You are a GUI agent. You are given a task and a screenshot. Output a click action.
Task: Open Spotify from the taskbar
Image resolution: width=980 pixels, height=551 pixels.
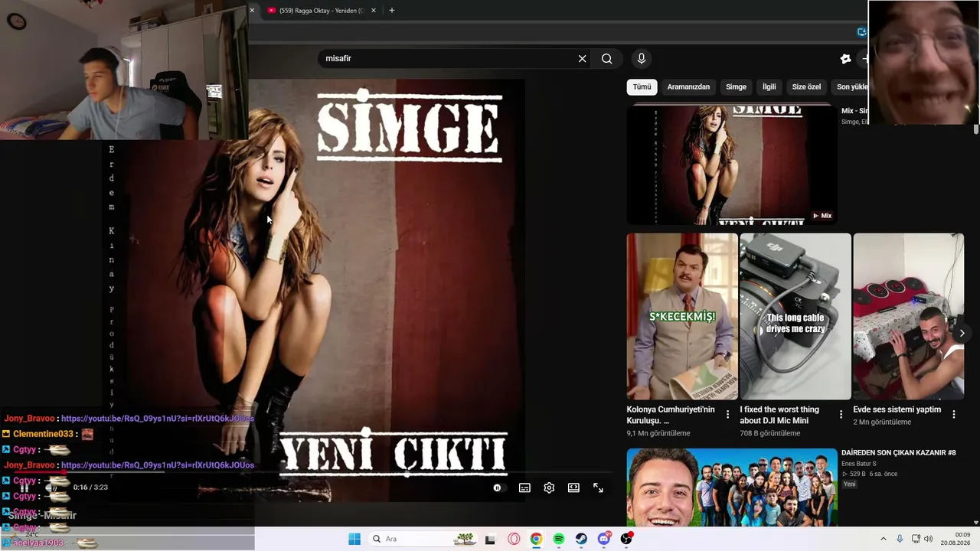559,539
